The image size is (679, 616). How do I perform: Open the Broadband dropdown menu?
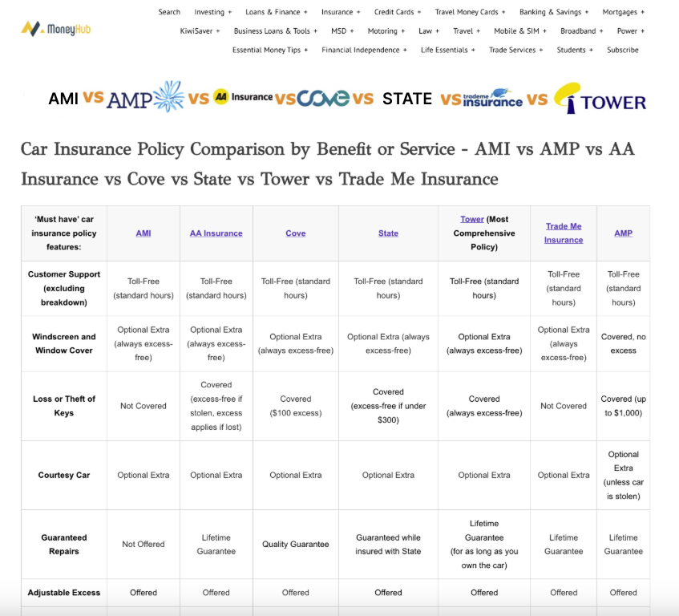[x=580, y=30]
